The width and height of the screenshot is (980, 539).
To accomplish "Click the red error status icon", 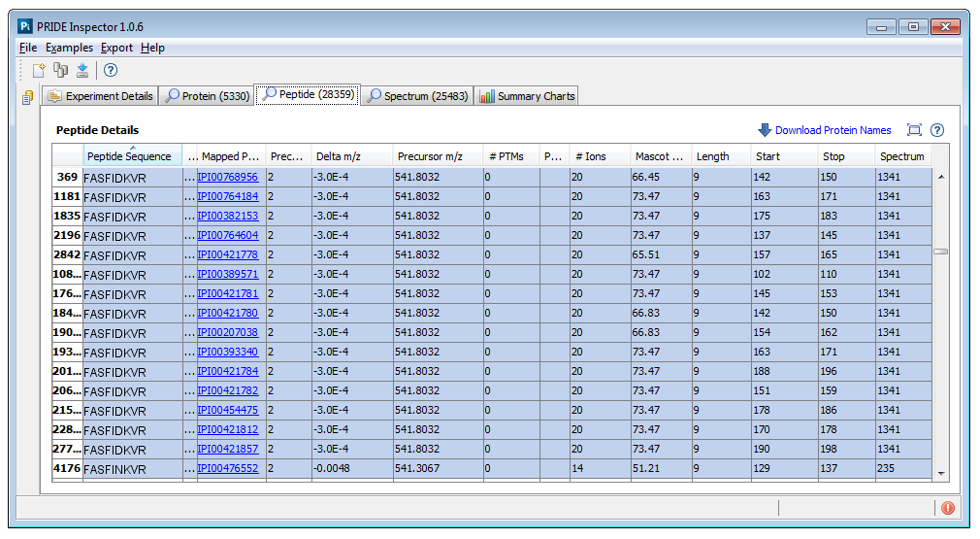I will click(x=948, y=508).
